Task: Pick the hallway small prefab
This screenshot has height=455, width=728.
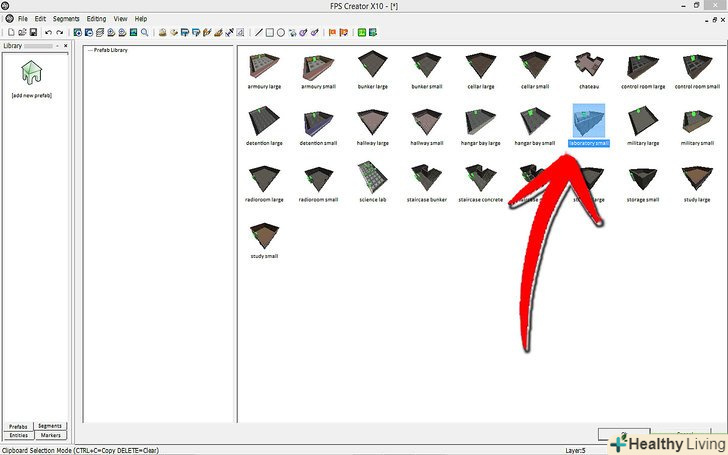Action: pos(427,126)
